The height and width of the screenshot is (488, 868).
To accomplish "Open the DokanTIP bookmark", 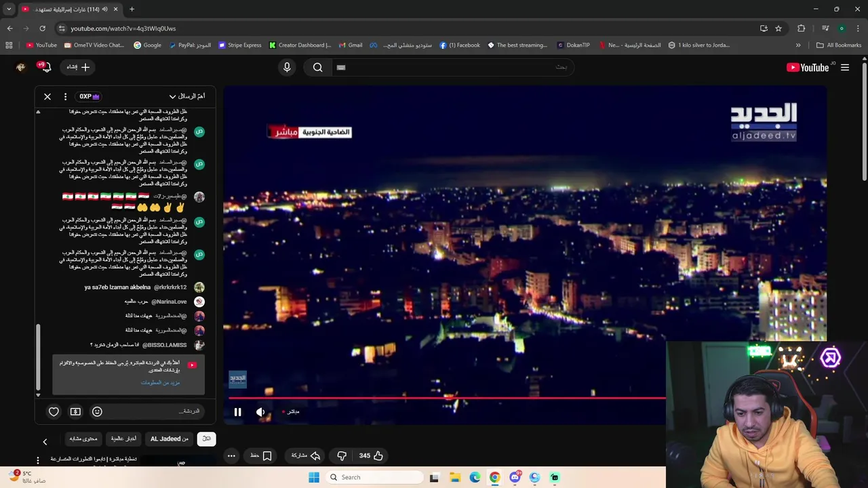I will coord(574,45).
